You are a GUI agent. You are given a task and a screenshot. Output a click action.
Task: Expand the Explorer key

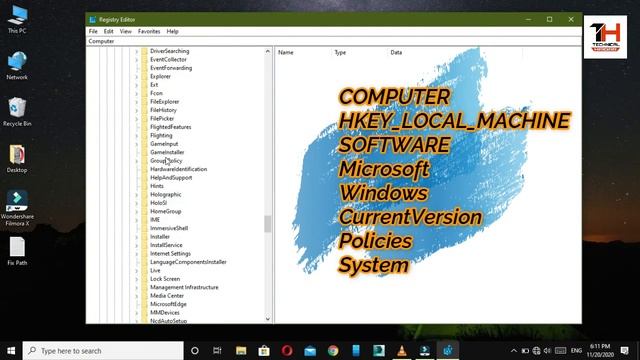[x=137, y=77]
